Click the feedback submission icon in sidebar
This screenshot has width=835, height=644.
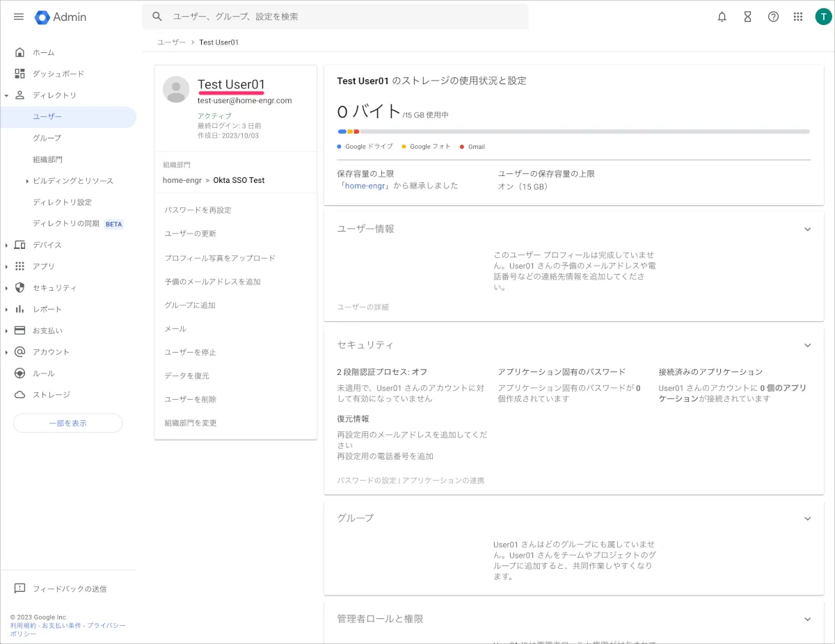click(x=19, y=588)
